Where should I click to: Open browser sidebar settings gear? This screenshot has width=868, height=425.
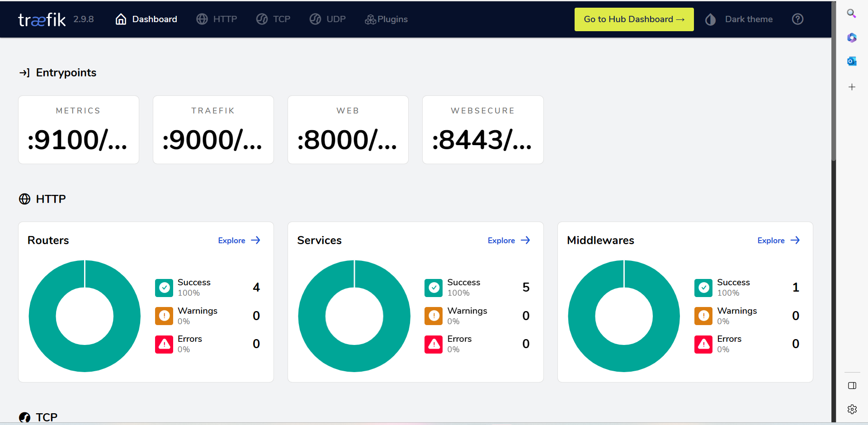[x=852, y=409]
